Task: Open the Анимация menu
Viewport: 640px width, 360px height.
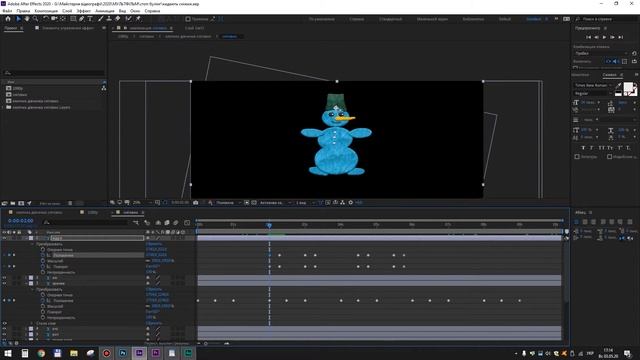Action: tap(104, 11)
